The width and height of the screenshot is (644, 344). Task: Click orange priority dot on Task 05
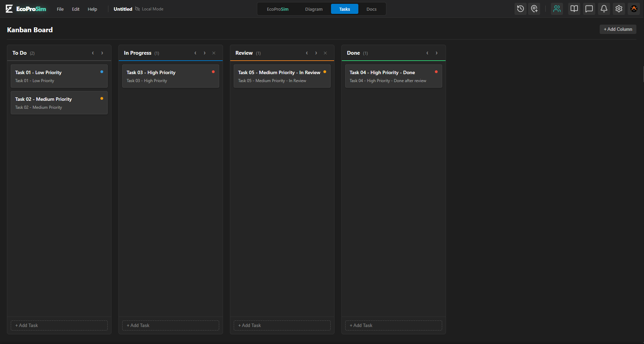[x=325, y=72]
